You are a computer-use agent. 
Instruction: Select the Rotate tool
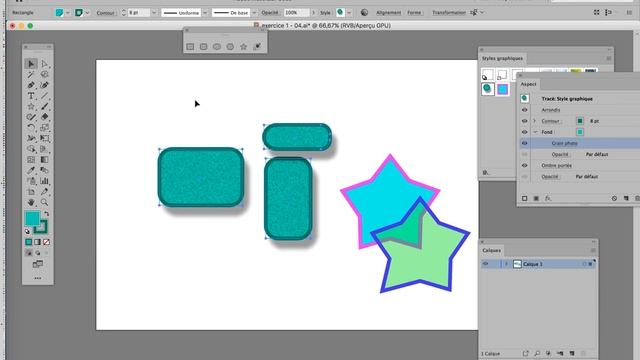point(31,127)
